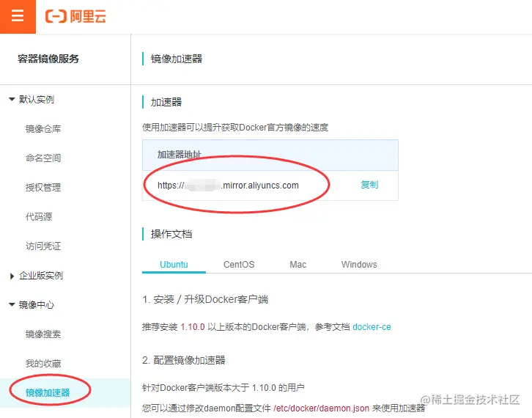Viewport: 532px width, 418px height.
Task: Select 镜像加速器 in sidebar
Action: point(48,393)
